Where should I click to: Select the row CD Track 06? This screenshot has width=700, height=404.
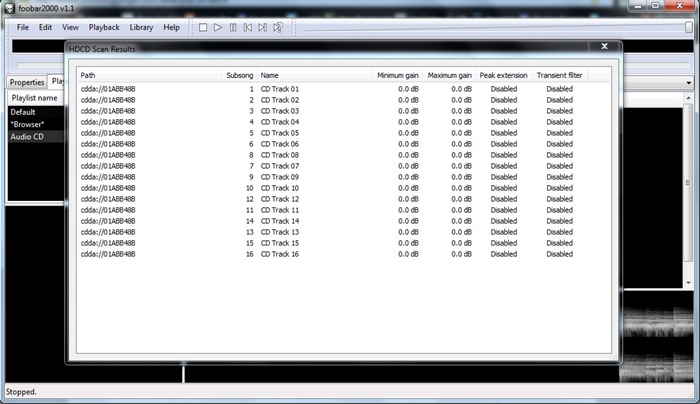[x=344, y=144]
